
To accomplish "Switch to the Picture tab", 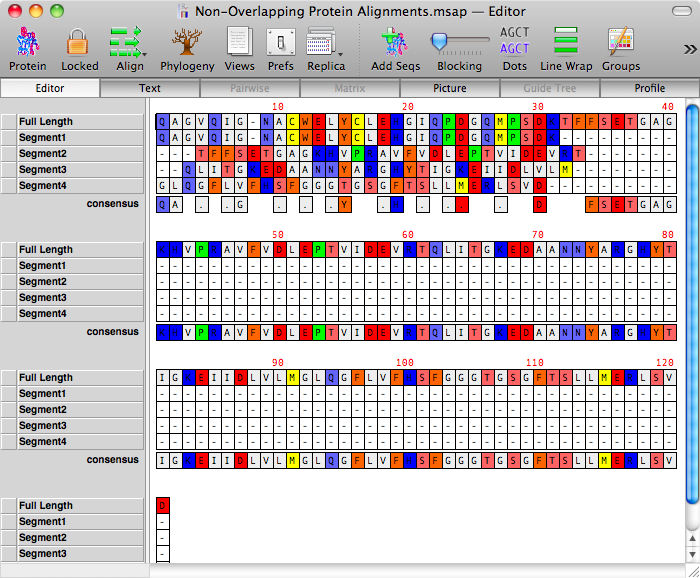I will [x=449, y=88].
